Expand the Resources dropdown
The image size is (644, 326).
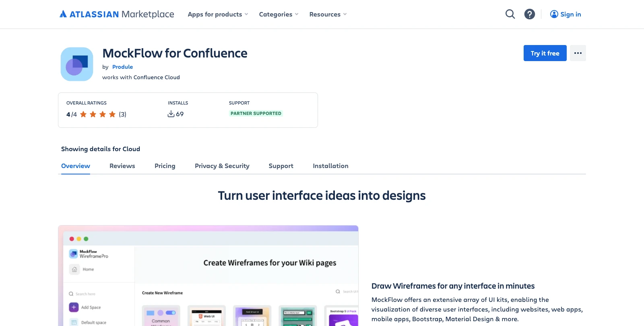[328, 14]
